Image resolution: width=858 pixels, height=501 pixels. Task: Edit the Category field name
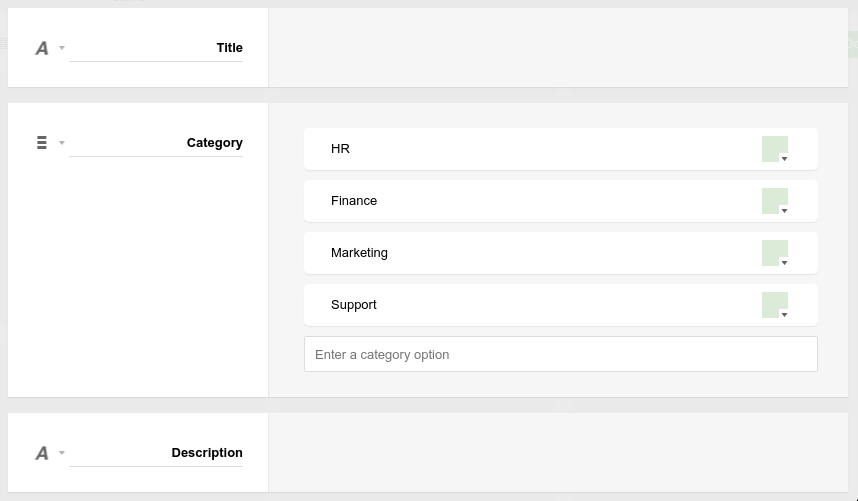(x=156, y=143)
